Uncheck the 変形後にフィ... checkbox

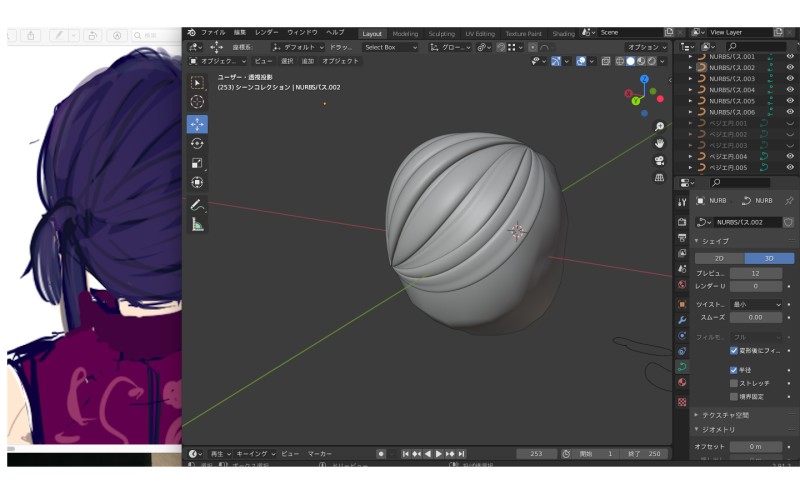(x=734, y=351)
